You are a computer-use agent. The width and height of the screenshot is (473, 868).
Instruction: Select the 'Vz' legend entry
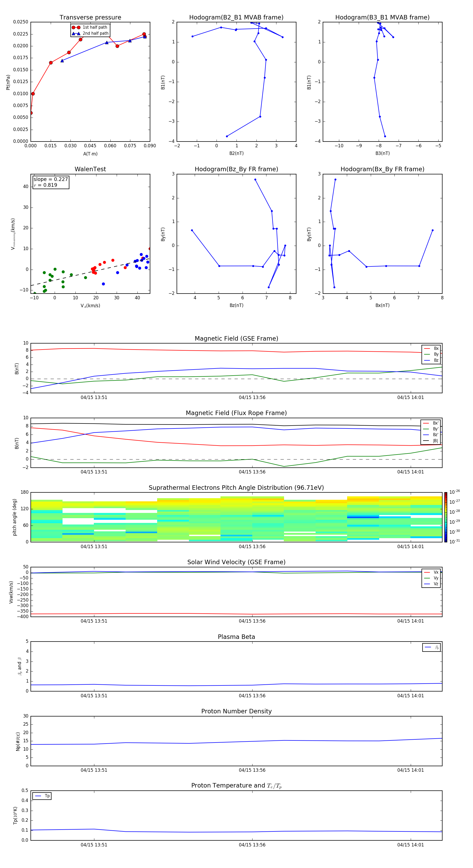tap(431, 584)
